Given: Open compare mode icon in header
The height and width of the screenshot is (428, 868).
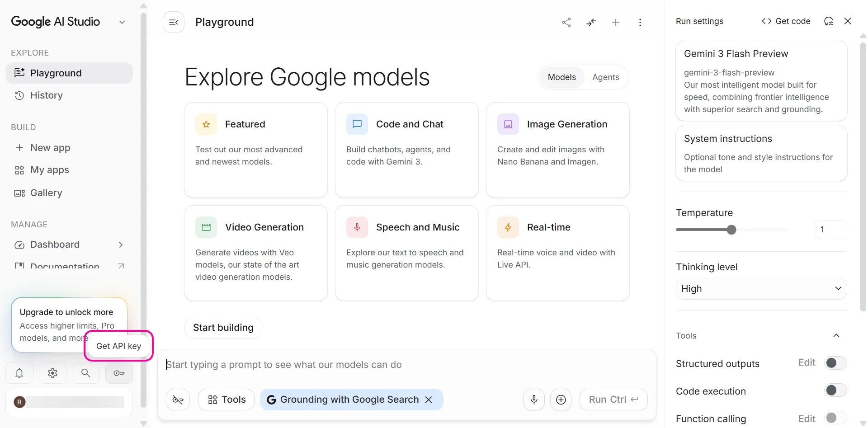Looking at the screenshot, I should (591, 22).
